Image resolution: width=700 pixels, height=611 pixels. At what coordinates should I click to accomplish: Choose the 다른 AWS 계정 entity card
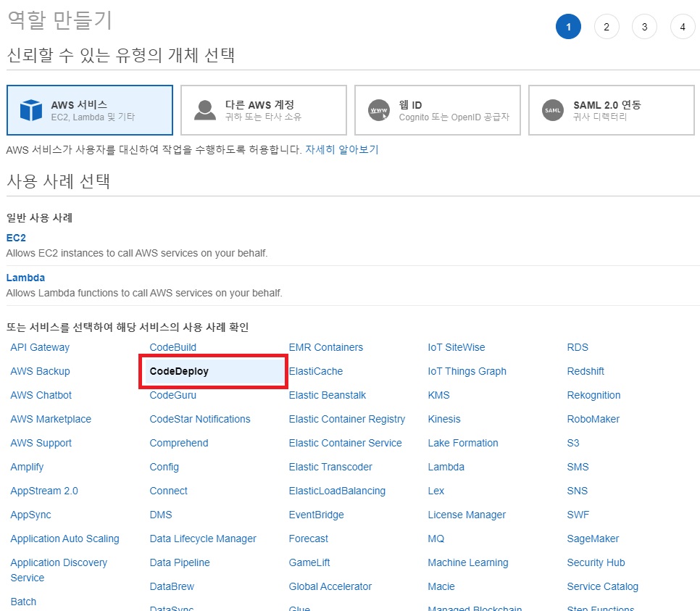tap(263, 110)
